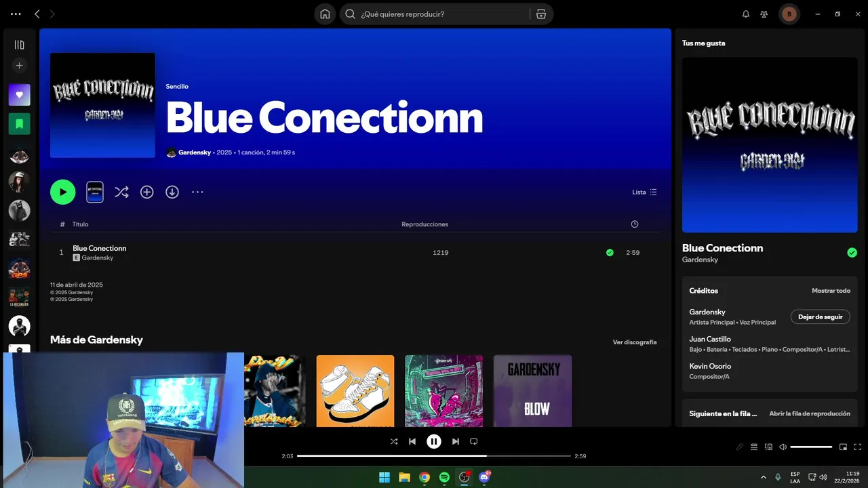Open more options dots for the album
The image size is (868, 488).
point(197,192)
